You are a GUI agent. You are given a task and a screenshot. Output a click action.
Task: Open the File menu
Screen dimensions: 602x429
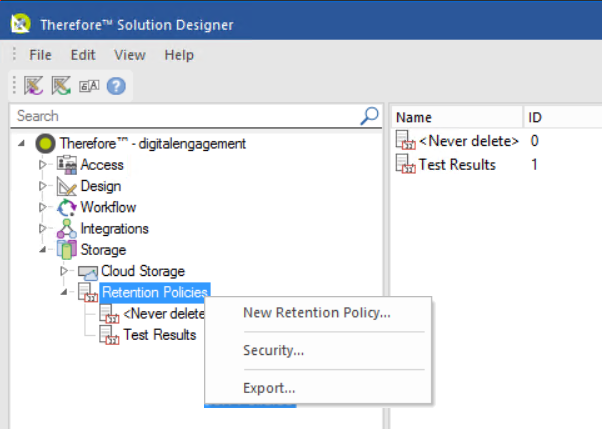point(40,55)
